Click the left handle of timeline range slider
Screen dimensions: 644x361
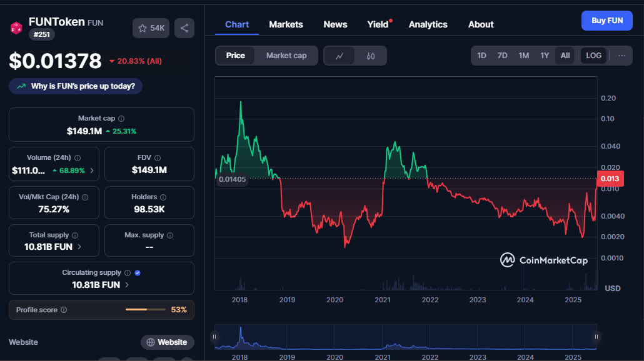(214, 337)
